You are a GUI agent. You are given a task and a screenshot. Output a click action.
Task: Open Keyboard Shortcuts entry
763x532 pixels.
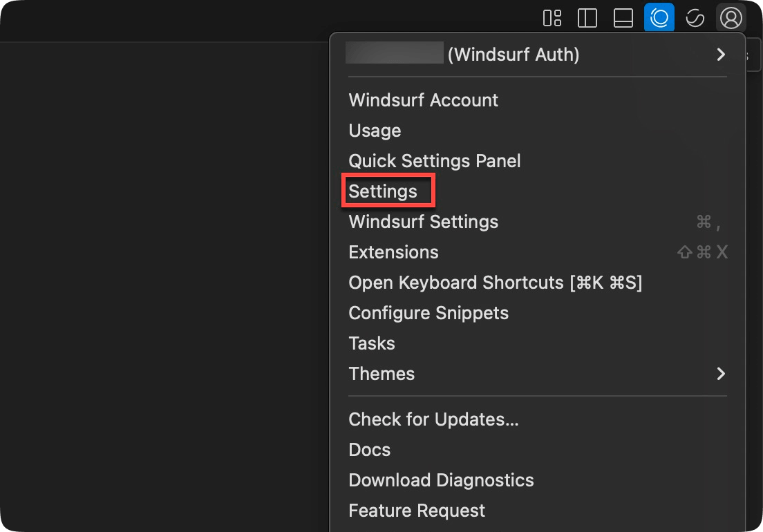496,283
